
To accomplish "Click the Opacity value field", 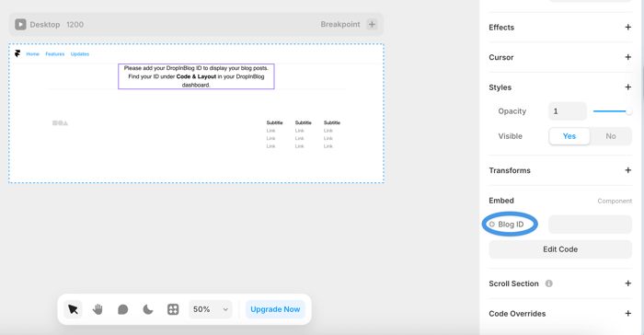I will [x=568, y=111].
